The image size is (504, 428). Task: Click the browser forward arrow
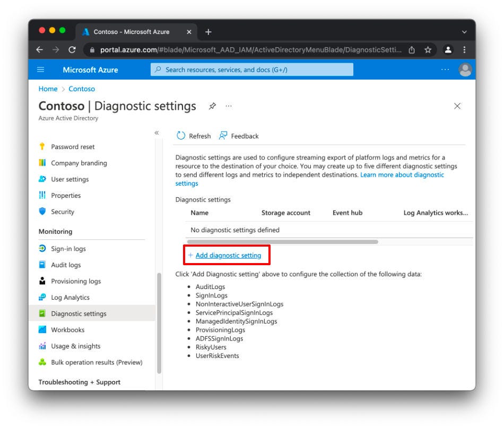click(56, 50)
